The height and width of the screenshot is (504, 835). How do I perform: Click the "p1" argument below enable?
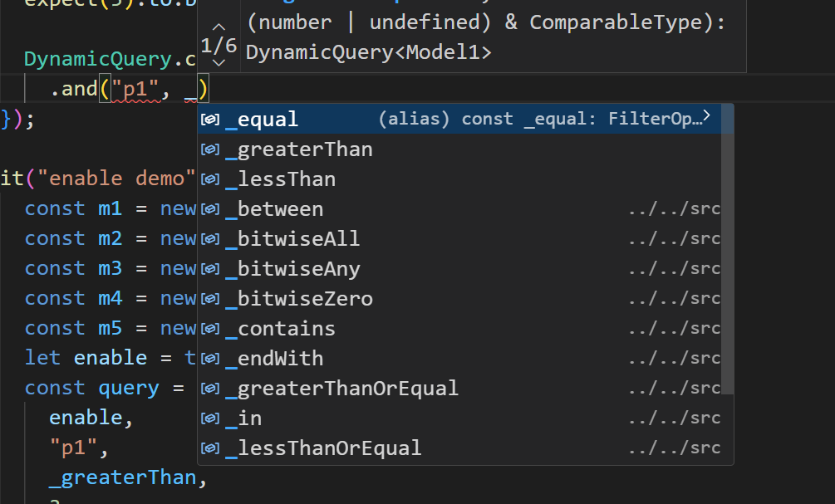[73, 448]
